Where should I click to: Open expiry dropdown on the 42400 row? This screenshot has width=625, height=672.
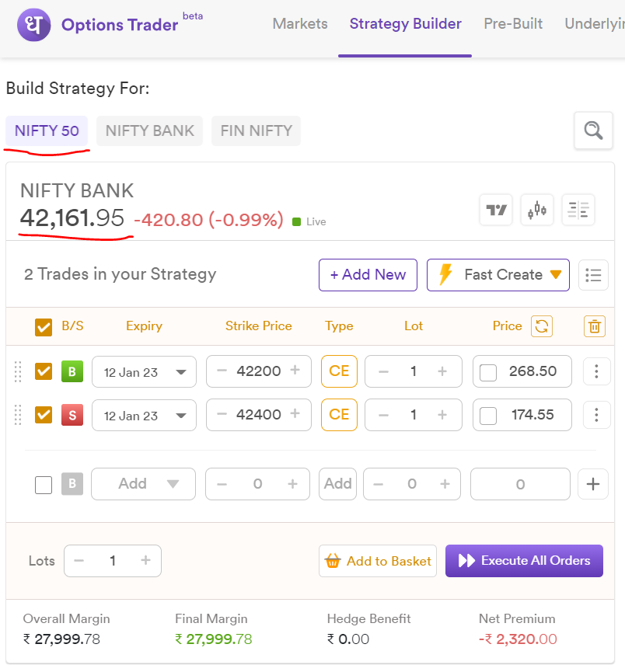coord(144,416)
